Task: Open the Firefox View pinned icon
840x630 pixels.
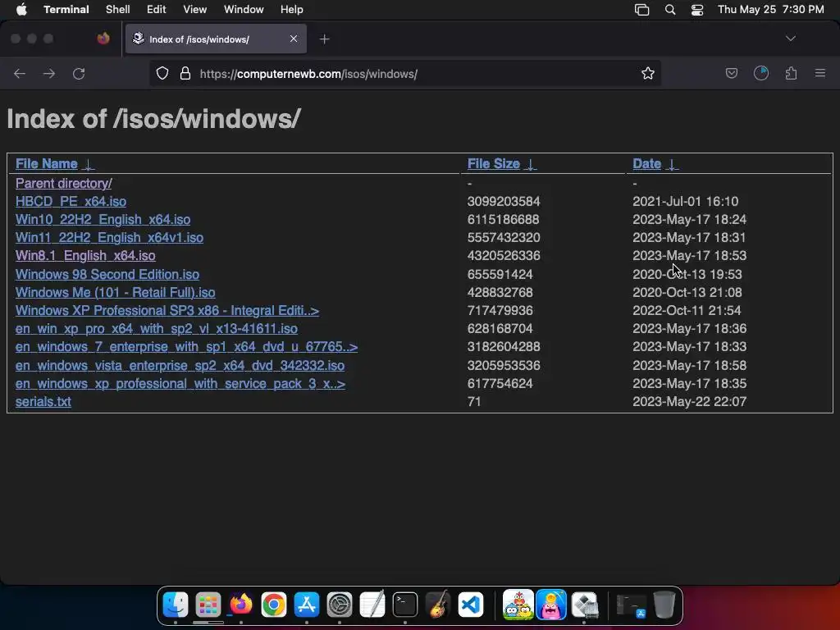Action: point(103,39)
